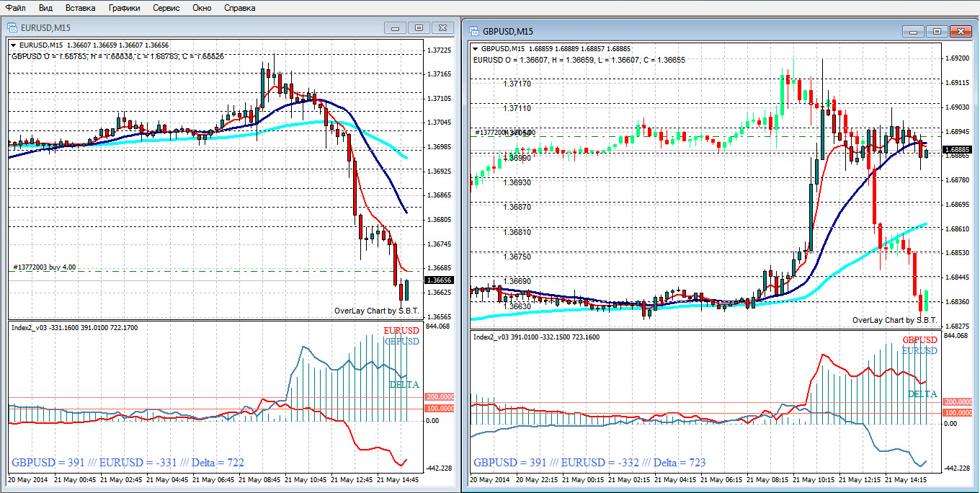
Task: Click the 200.0000 level label in EURUSD indicator
Action: [440, 397]
